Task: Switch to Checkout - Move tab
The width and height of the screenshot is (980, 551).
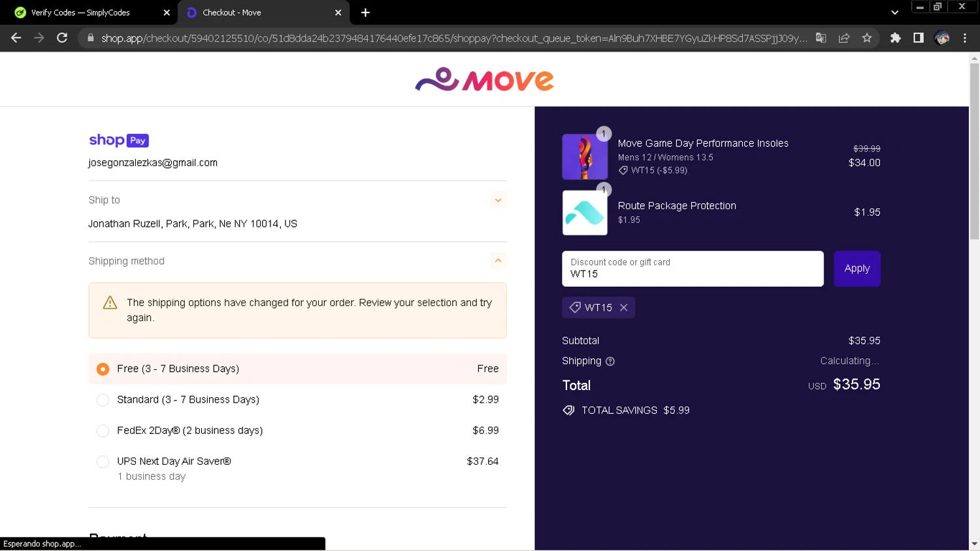Action: [263, 12]
